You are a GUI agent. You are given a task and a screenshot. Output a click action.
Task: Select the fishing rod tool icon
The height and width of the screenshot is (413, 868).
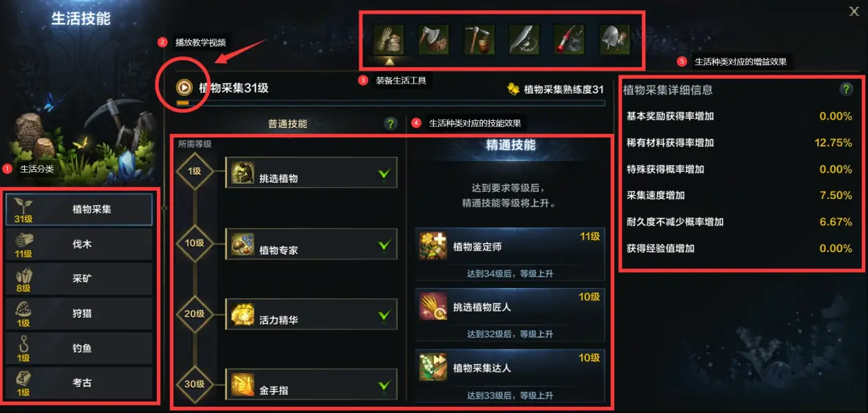pyautogui.click(x=569, y=39)
